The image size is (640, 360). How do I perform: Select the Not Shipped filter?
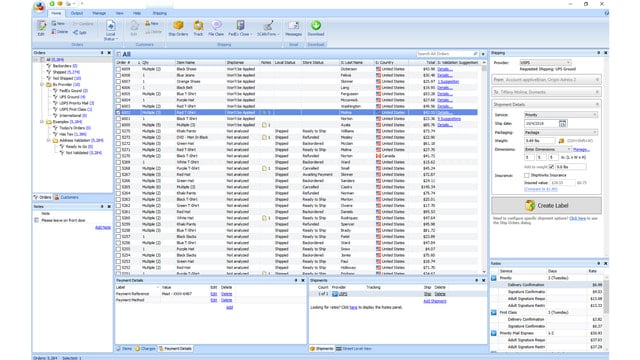point(67,78)
